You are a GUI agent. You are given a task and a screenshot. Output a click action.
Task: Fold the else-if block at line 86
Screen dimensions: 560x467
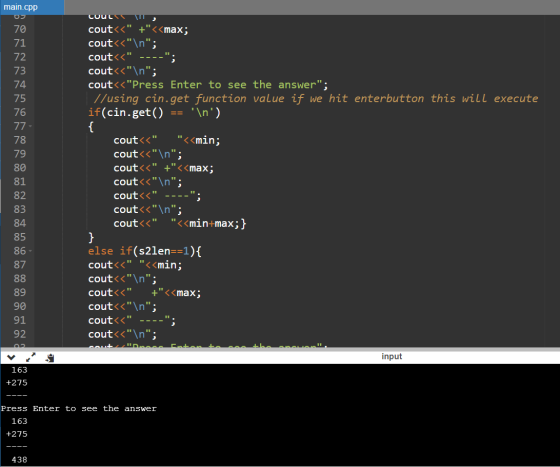point(30,251)
